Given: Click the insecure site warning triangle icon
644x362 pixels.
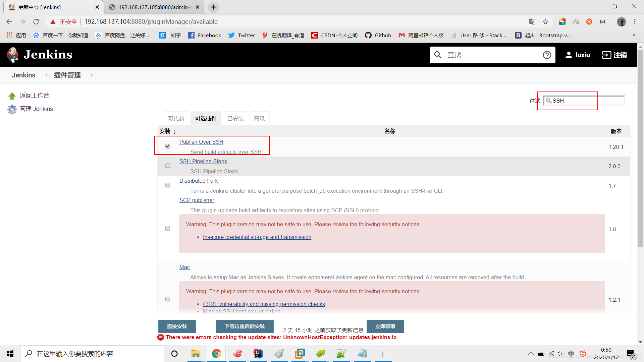Looking at the screenshot, I should point(53,22).
